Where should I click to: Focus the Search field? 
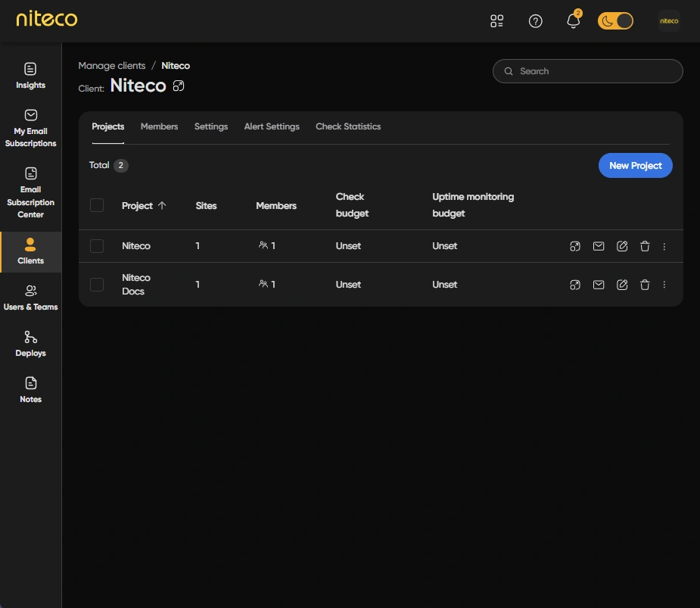click(x=587, y=71)
